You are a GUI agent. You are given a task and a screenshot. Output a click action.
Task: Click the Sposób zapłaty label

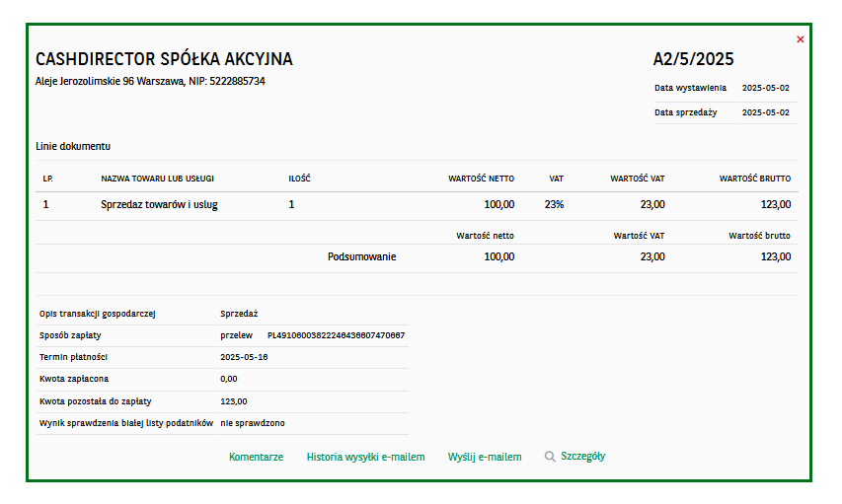tap(70, 335)
